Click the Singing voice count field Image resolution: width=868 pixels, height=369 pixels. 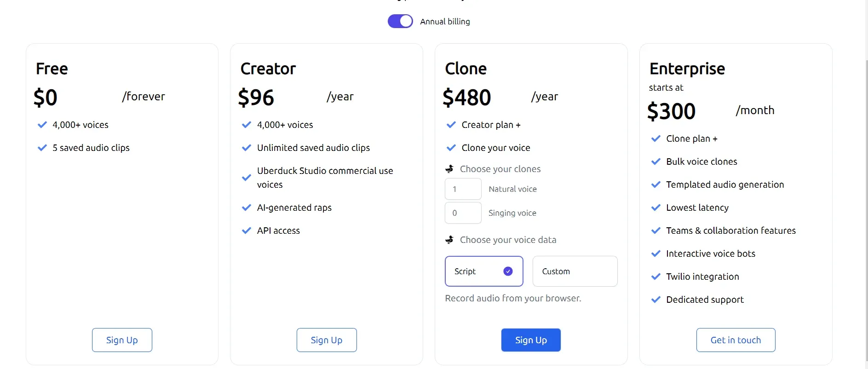[x=463, y=213]
